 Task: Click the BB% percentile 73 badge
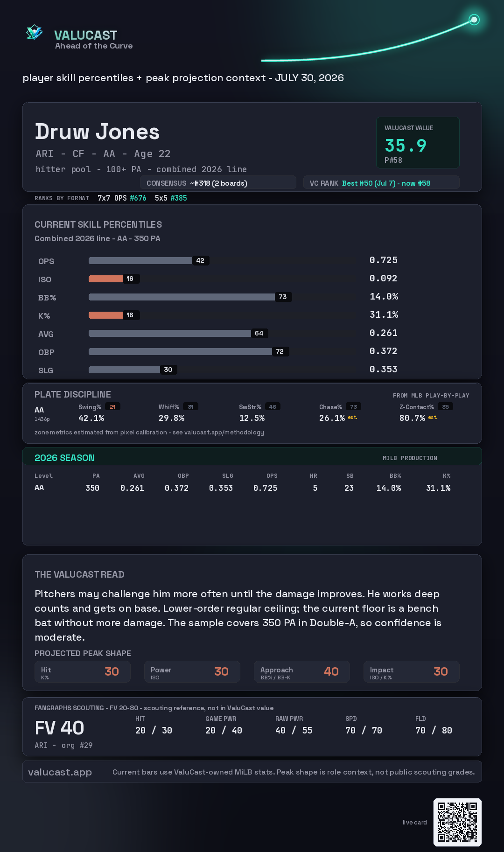click(x=283, y=297)
